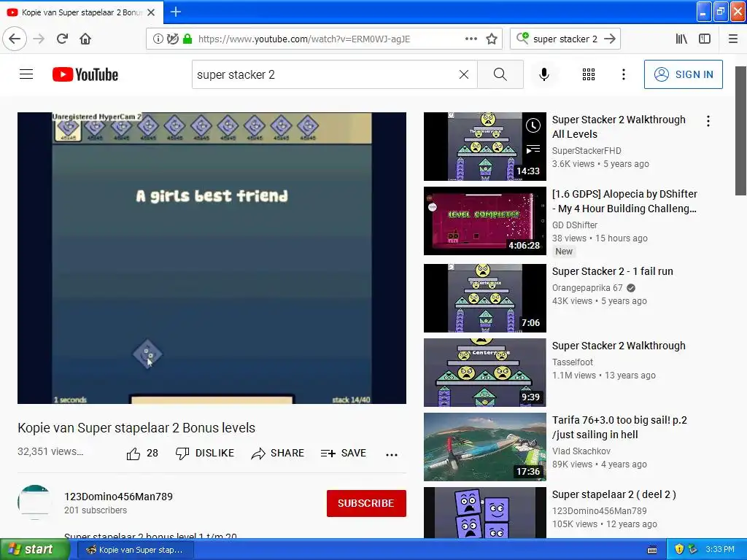Click channel name SuperStackerFHD
The width and height of the screenshot is (747, 560).
587,151
